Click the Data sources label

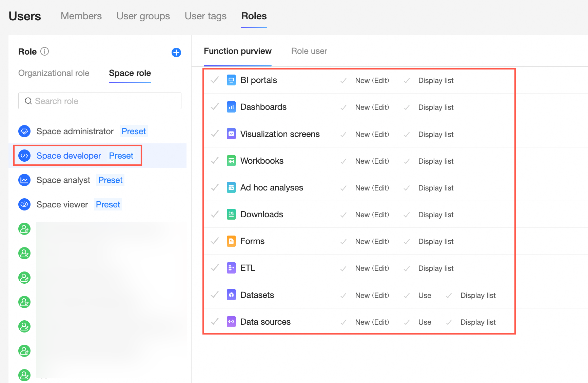[x=265, y=322]
